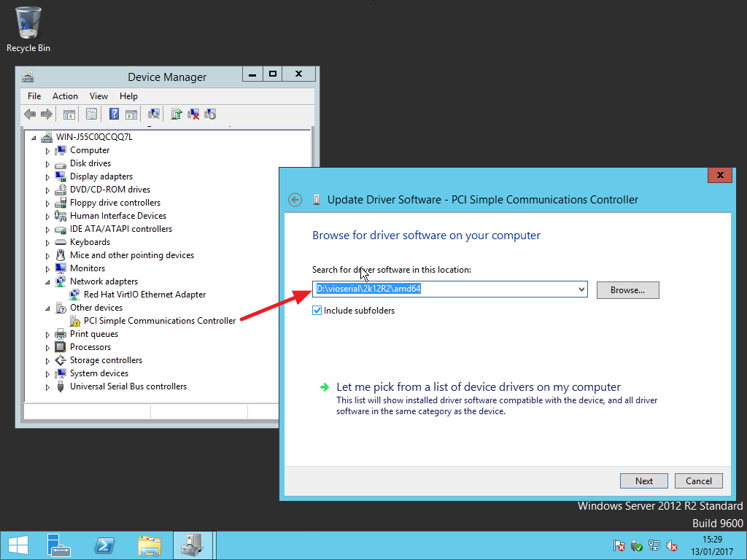Screen dimensions: 747x560
Task: Open Server Manager from the taskbar
Action: [x=59, y=545]
